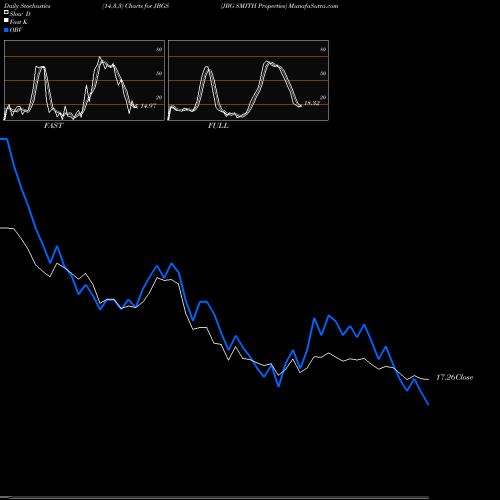Click the 'Slow D' legend text

(20, 14)
